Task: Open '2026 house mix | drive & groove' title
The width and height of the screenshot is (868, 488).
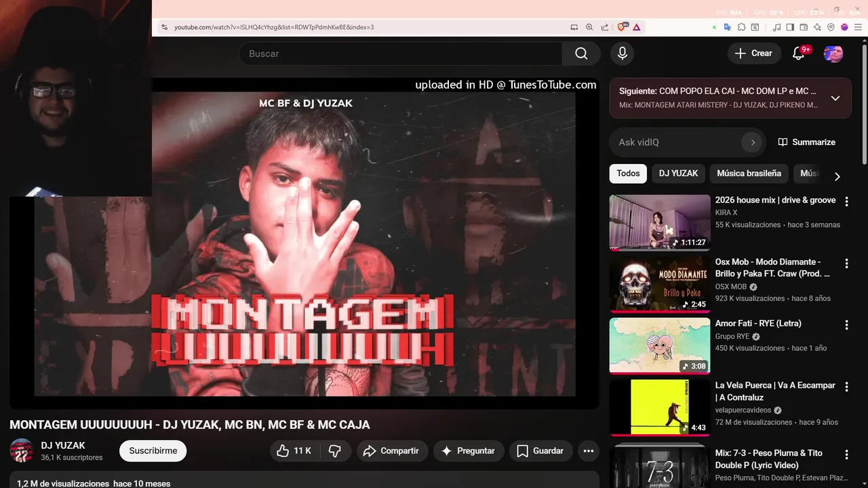Action: click(775, 200)
